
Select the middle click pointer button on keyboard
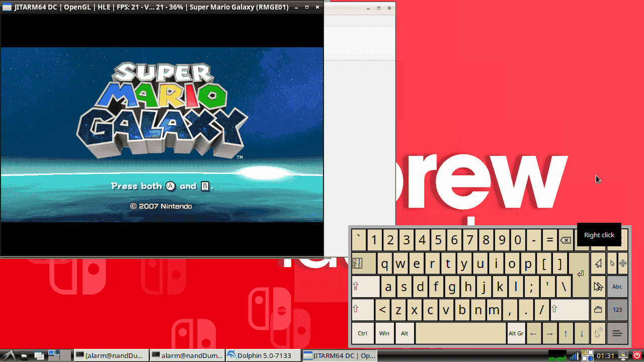(x=598, y=263)
